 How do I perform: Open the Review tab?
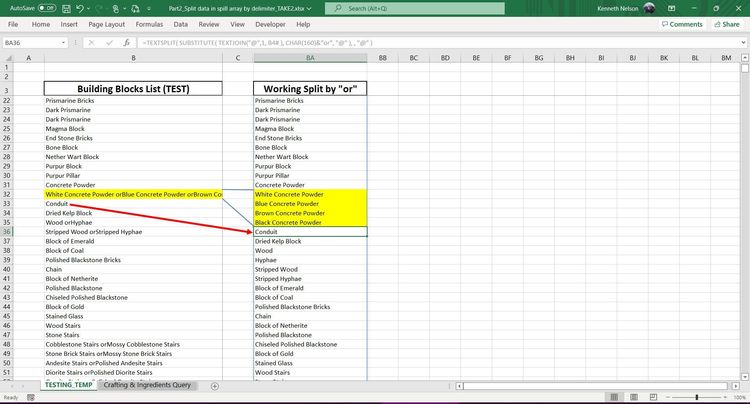(209, 24)
